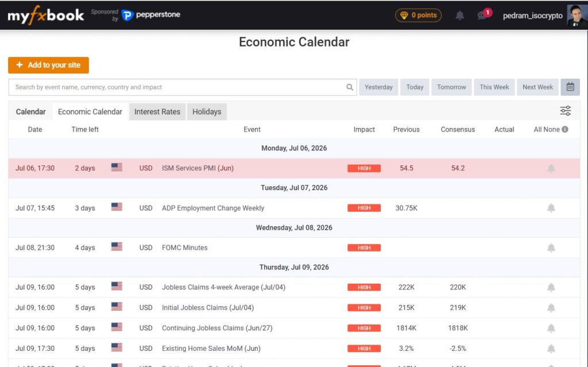Screen dimensions: 588x367
Task: Open pedram_isocrypto user profile menu
Action: point(533,16)
